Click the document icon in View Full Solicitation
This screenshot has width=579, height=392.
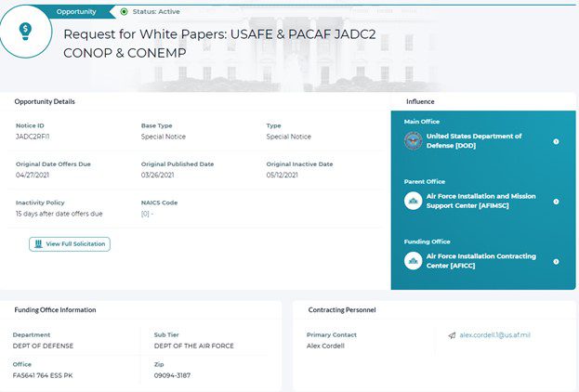point(38,244)
